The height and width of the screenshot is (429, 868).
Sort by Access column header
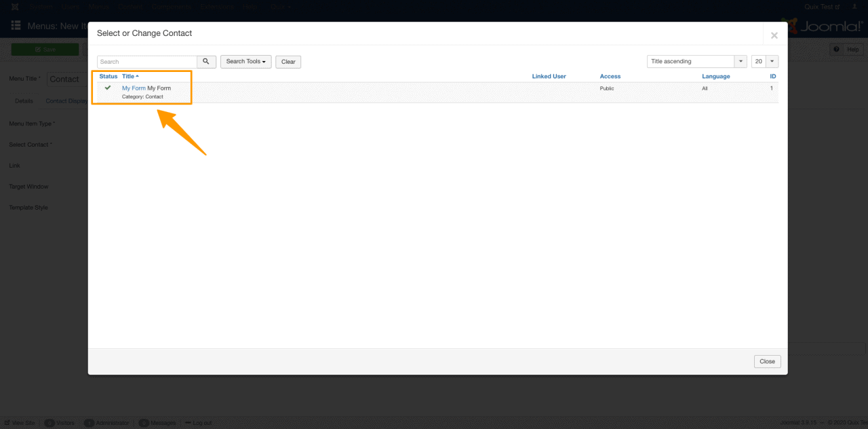tap(610, 76)
